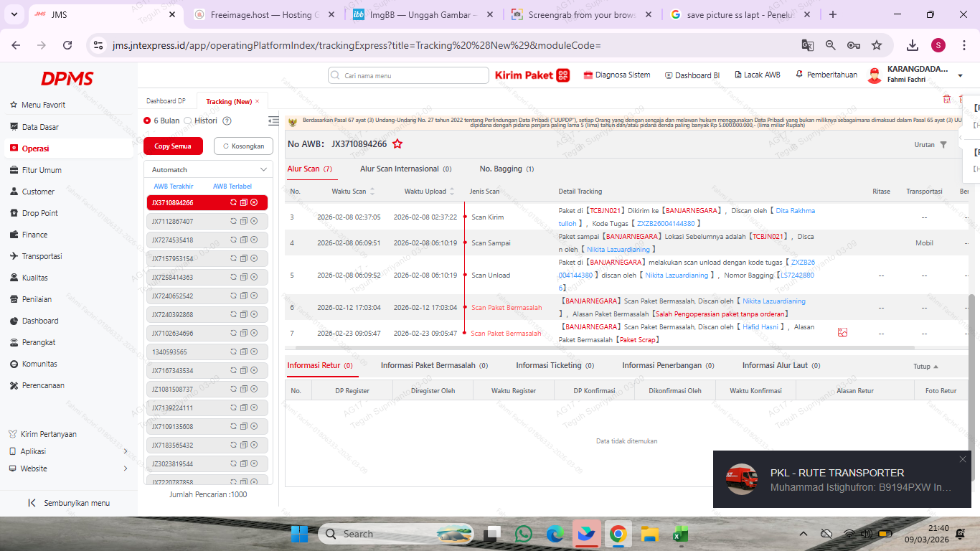Remove JX7240652542 with the X icon
980x551 pixels.
click(254, 296)
